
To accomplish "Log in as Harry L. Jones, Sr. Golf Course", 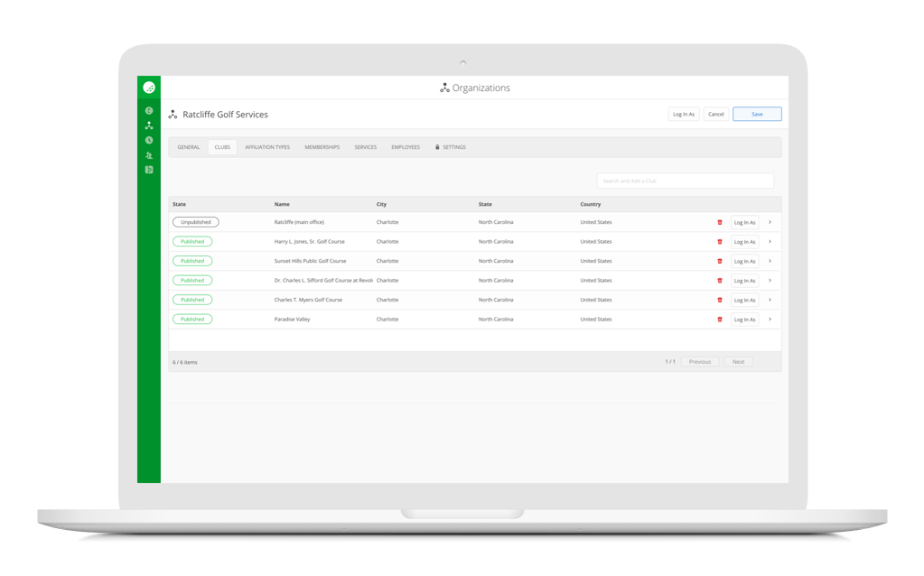I will coord(745,242).
